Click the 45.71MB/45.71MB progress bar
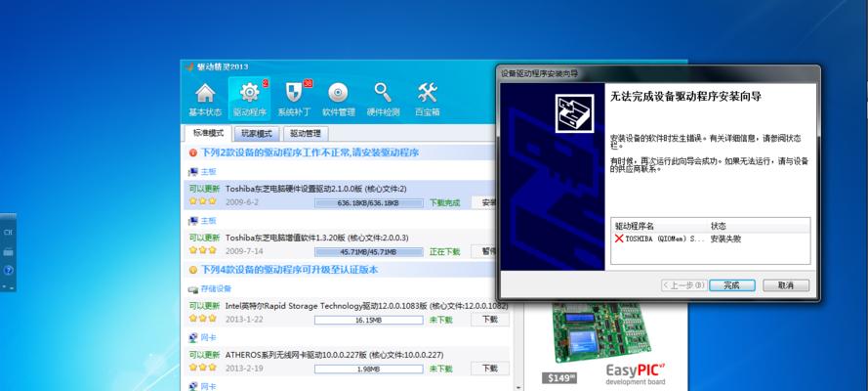 (369, 252)
